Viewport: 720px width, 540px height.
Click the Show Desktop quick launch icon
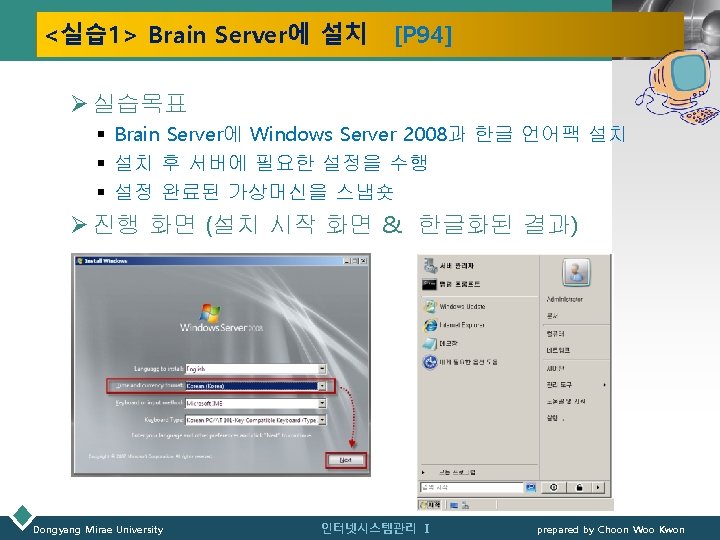[454, 506]
